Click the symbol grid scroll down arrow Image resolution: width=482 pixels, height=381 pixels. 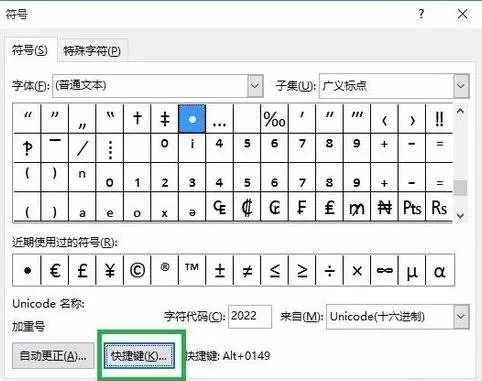tap(460, 215)
